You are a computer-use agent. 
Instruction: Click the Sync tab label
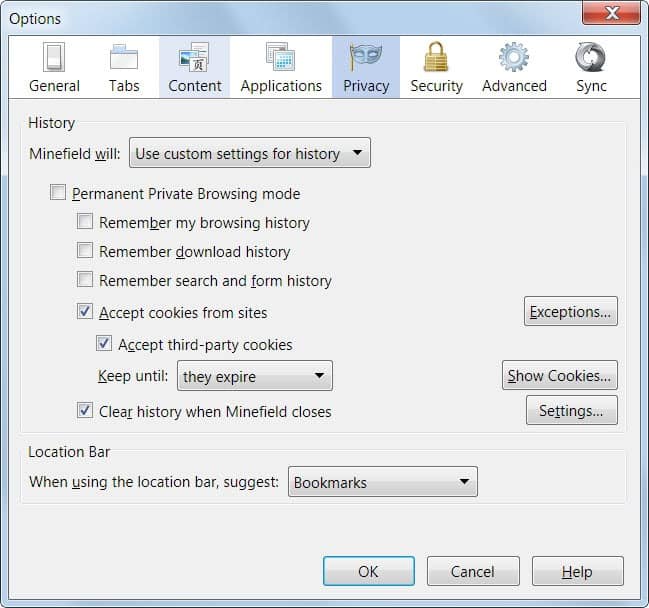pyautogui.click(x=591, y=86)
